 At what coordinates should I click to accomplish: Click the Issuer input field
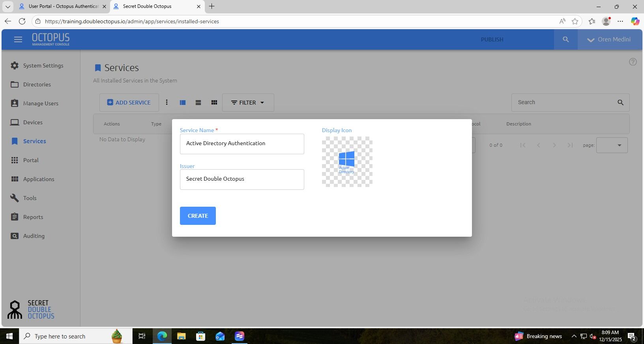242,179
